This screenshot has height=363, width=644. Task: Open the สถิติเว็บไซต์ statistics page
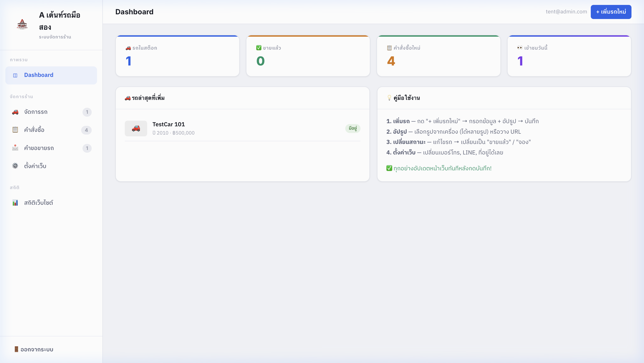tap(38, 203)
